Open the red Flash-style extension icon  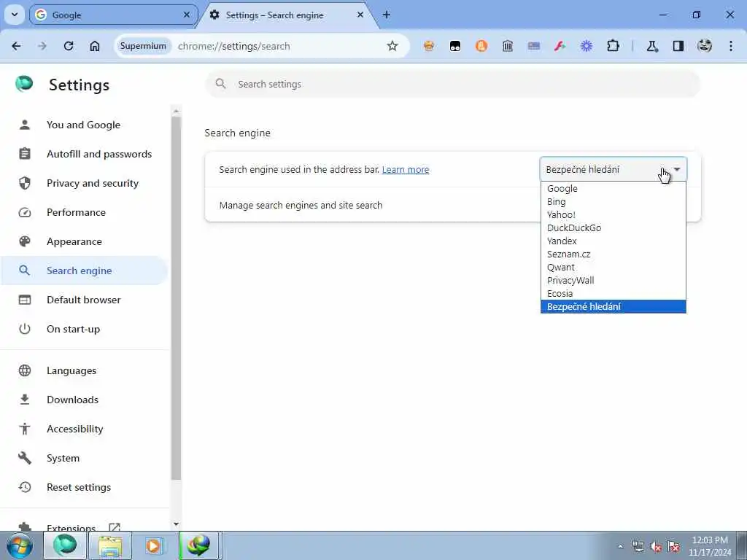(560, 46)
